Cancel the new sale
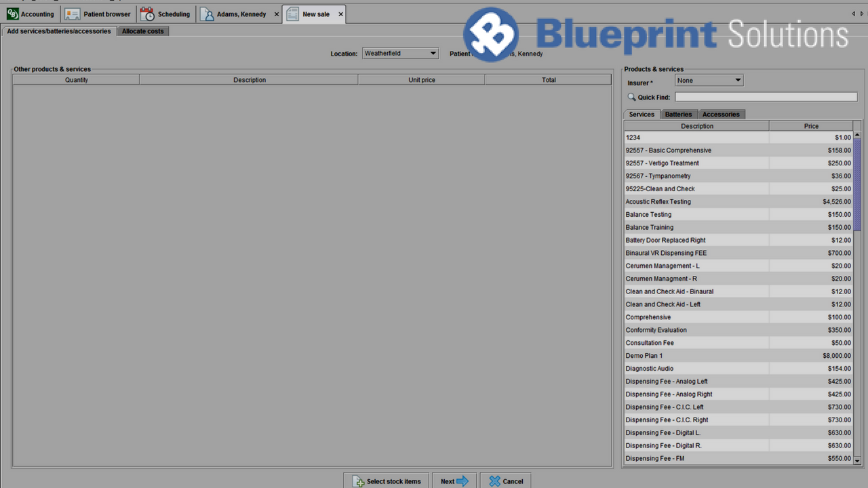Image resolution: width=868 pixels, height=488 pixels. click(x=506, y=481)
